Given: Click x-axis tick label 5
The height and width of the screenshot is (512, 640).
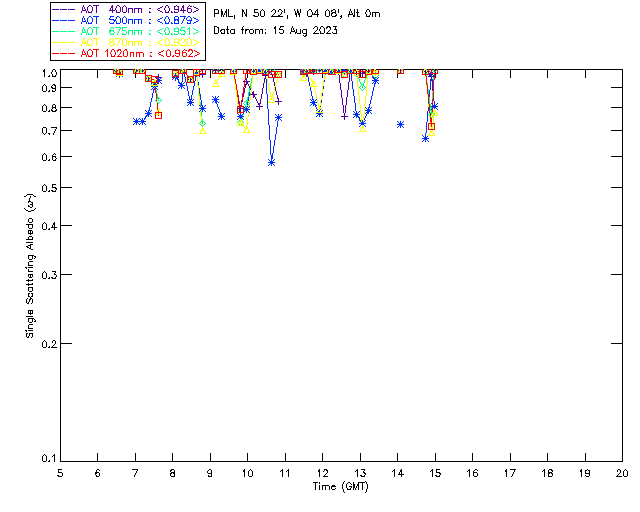Looking at the screenshot, I should 60,474.
